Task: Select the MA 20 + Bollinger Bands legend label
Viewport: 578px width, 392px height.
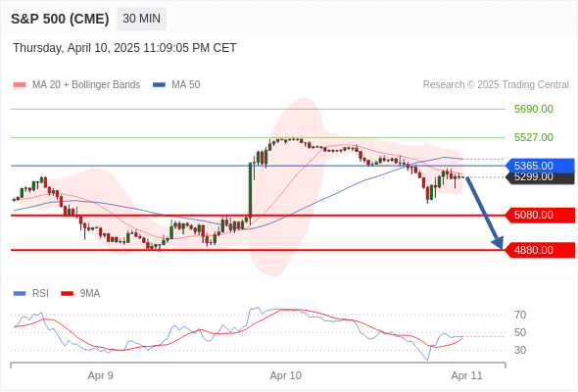Action: pos(86,85)
